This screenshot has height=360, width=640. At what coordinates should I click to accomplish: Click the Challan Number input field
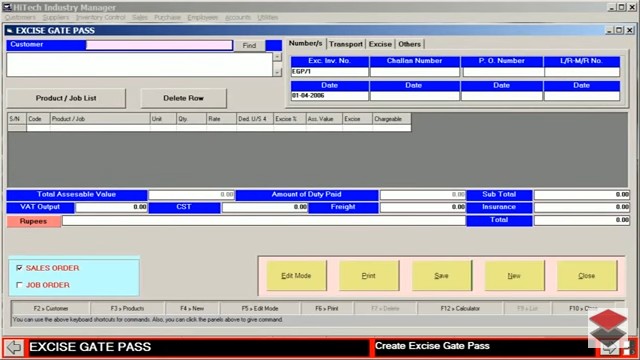click(415, 72)
